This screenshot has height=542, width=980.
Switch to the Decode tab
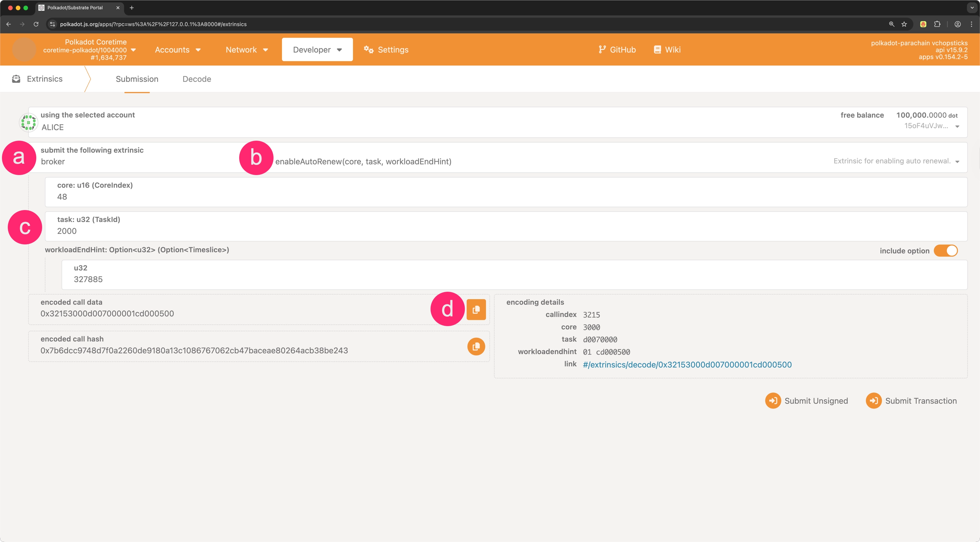(x=197, y=79)
